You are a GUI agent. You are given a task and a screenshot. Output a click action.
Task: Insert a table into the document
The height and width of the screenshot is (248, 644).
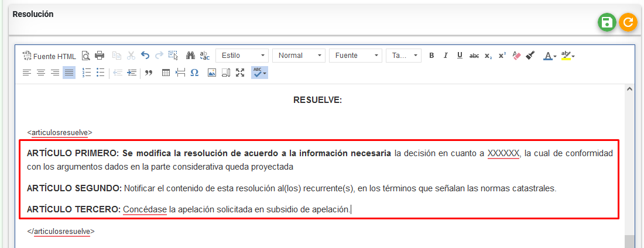(166, 73)
